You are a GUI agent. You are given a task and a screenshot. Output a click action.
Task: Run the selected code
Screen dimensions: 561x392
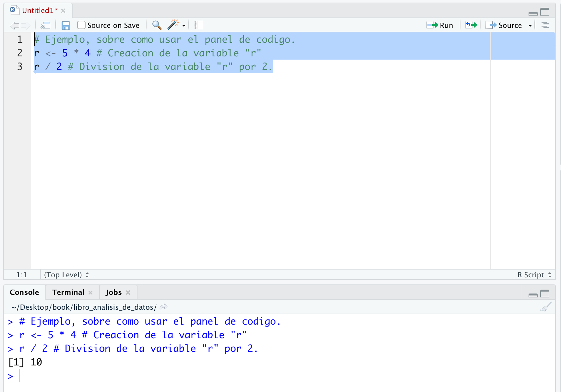coord(440,25)
